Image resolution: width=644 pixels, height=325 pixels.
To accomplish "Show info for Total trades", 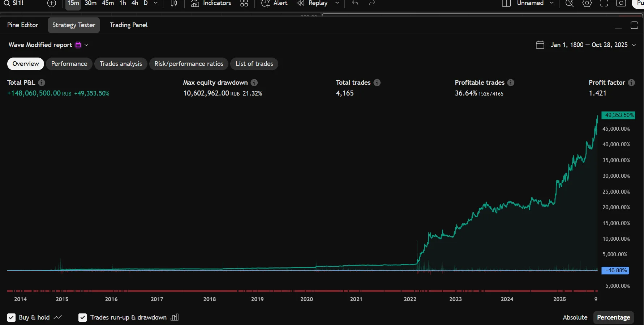I will 377,83.
